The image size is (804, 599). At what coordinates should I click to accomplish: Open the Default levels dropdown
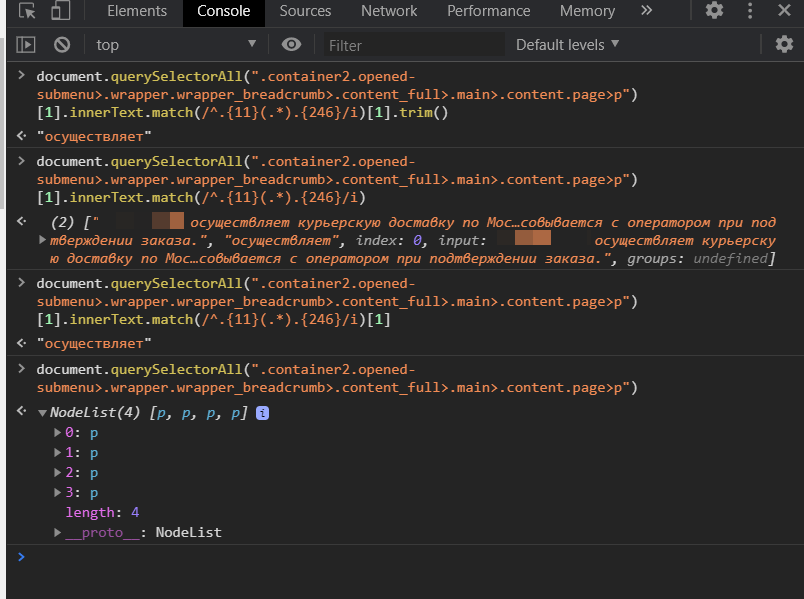click(567, 44)
